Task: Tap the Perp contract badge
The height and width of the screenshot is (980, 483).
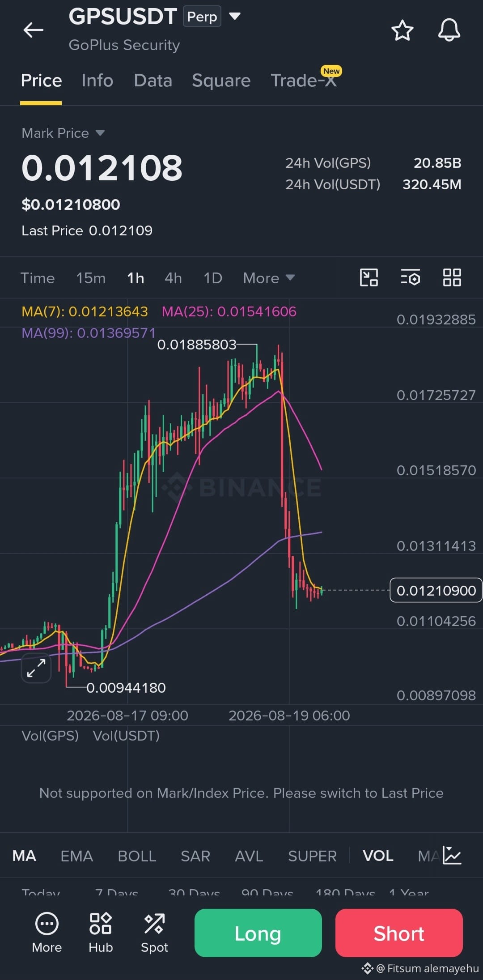Action: point(202,17)
